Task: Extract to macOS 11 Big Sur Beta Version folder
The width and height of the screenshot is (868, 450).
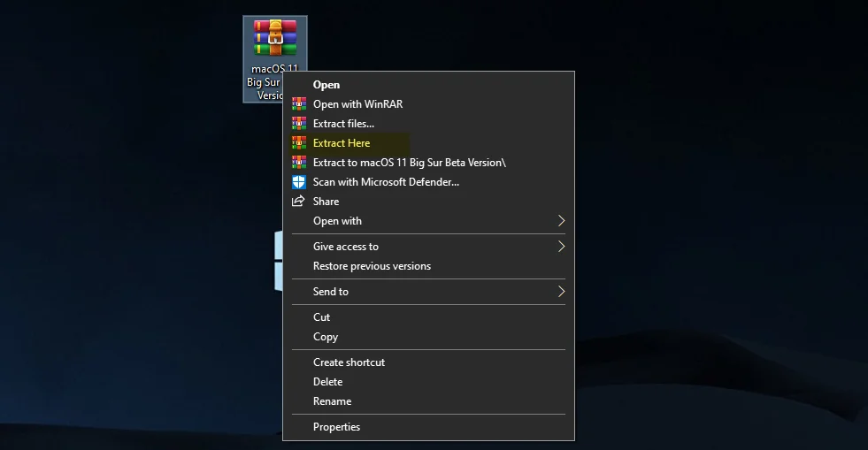Action: (x=428, y=162)
